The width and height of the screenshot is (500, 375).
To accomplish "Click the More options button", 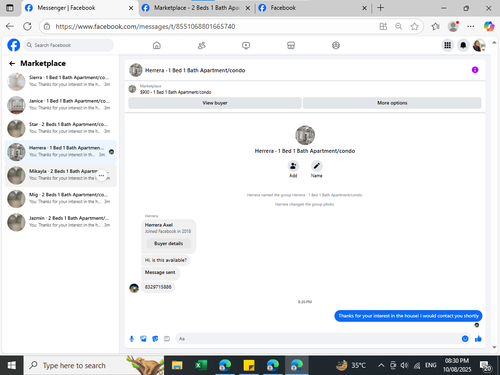I will (392, 103).
